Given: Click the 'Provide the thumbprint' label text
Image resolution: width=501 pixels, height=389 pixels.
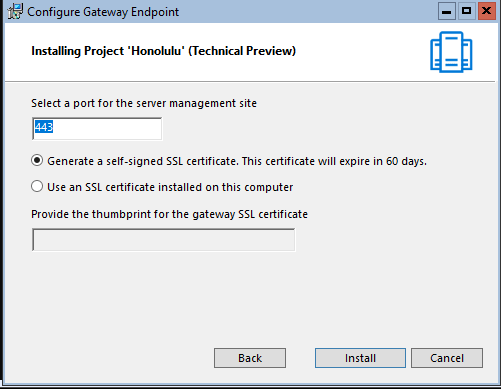Looking at the screenshot, I should (x=169, y=214).
